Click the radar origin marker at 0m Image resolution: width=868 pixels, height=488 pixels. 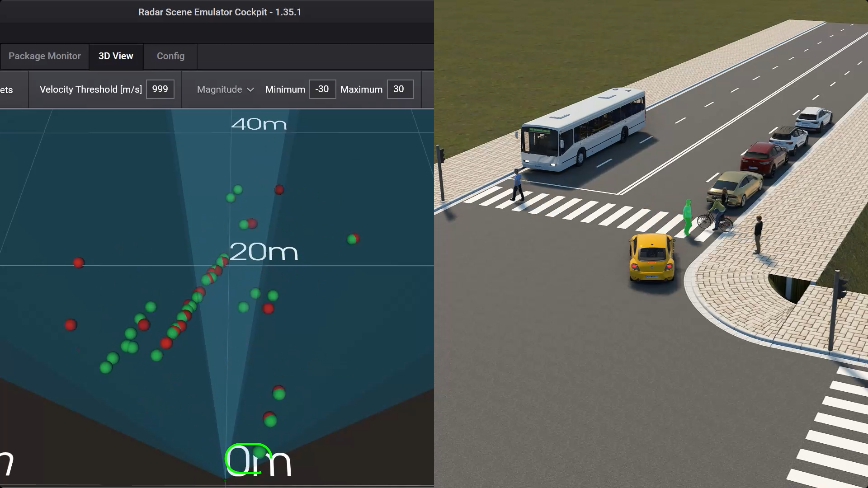pyautogui.click(x=248, y=458)
